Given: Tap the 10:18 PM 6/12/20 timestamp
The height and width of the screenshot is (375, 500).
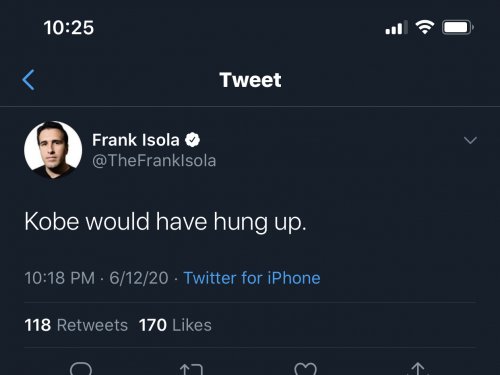Looking at the screenshot, I should click(x=96, y=278).
